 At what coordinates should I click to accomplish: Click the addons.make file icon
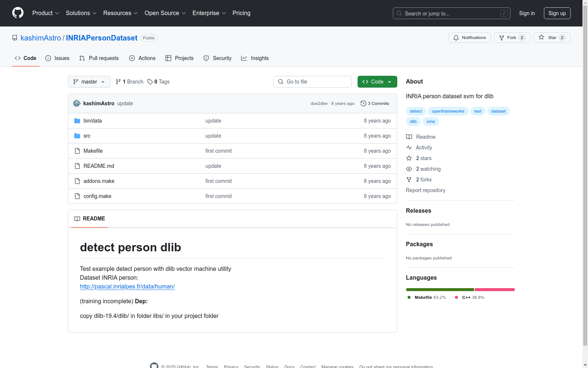click(x=77, y=181)
